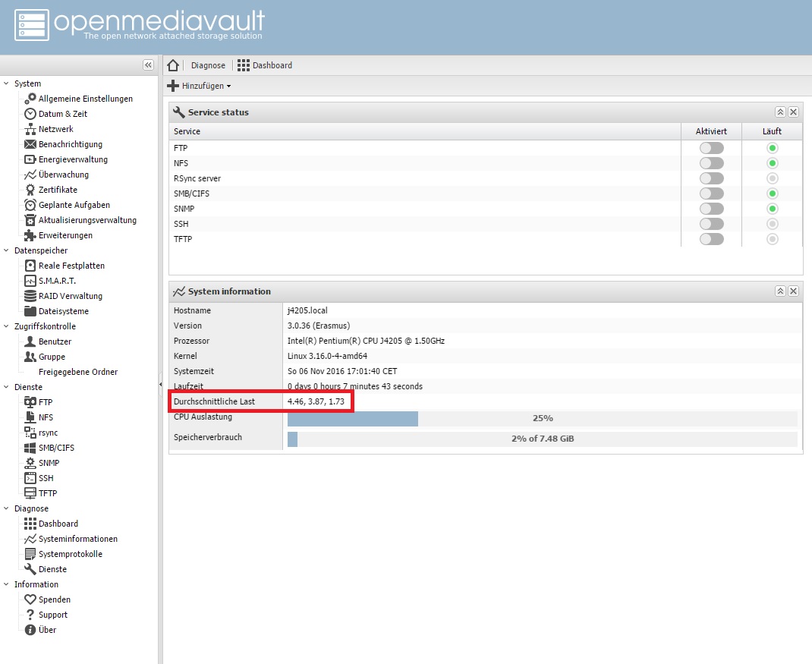Image resolution: width=812 pixels, height=664 pixels.
Task: Click Aktualisierungsverwaltung icon
Action: tap(30, 220)
